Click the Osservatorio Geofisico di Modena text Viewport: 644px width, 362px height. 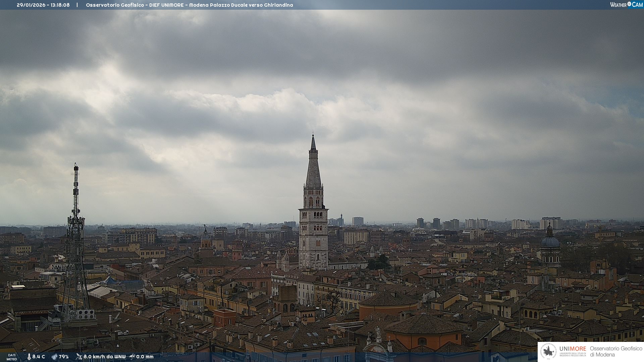[616, 352]
